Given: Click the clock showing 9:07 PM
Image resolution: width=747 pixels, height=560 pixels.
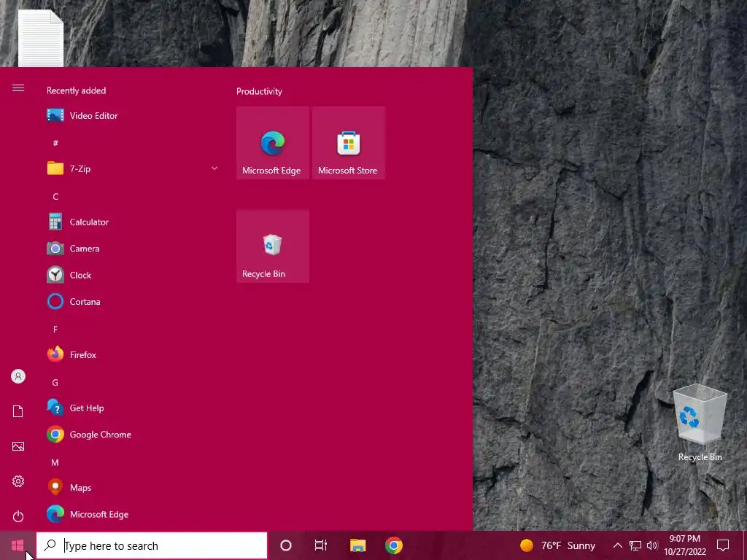Looking at the screenshot, I should click(685, 545).
